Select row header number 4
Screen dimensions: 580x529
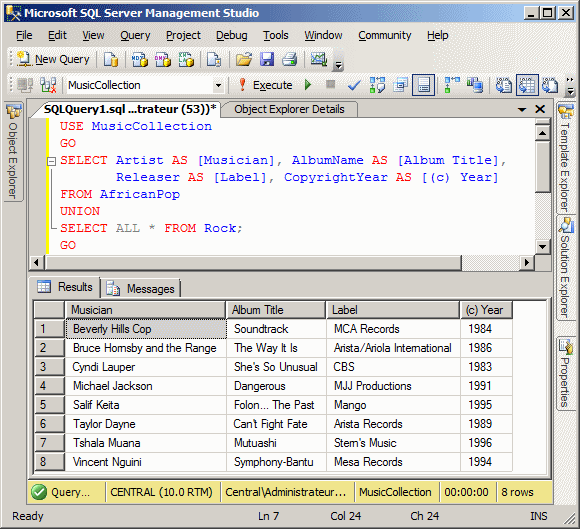tap(50, 386)
